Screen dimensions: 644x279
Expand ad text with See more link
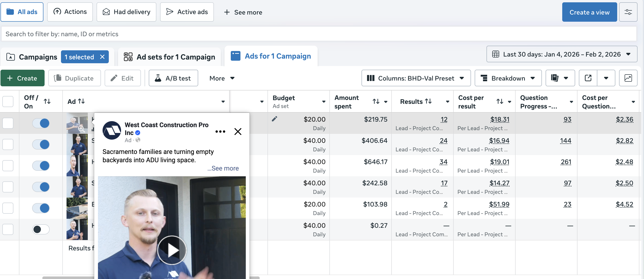[x=223, y=168]
